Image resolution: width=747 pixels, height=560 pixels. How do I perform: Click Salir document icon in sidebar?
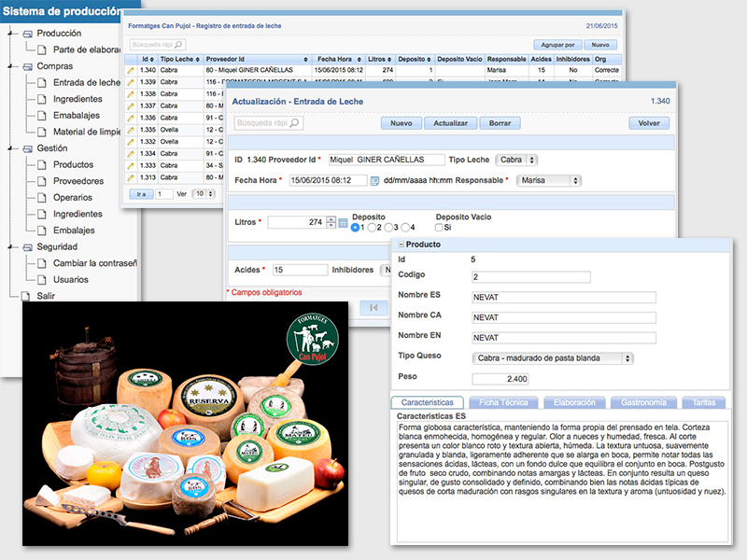click(26, 296)
